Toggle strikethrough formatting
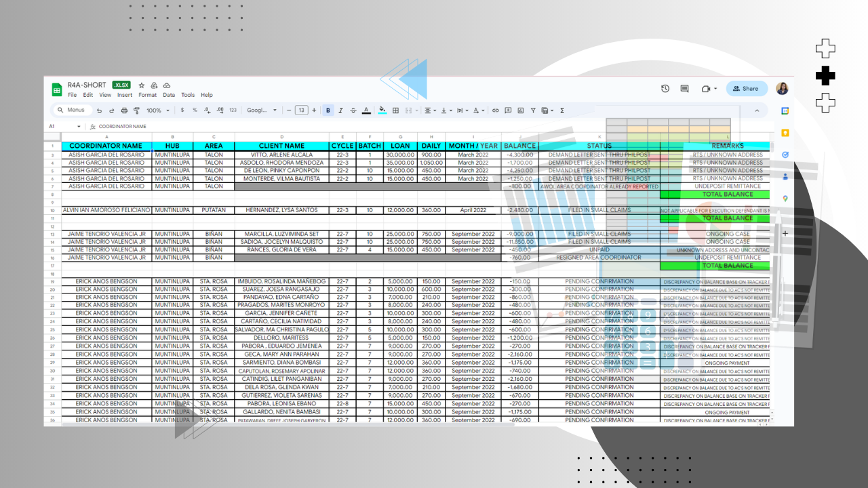This screenshot has width=868, height=488. point(353,110)
